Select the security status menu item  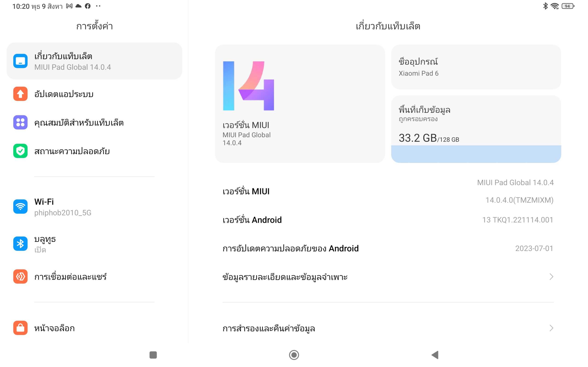point(95,151)
